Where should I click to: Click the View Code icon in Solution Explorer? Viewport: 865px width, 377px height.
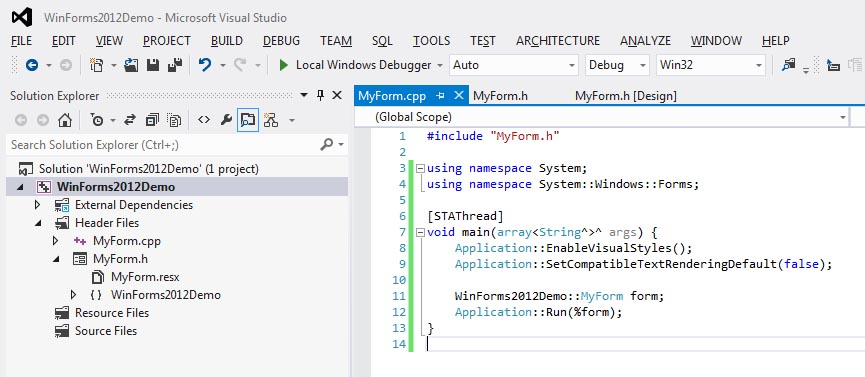click(x=204, y=120)
